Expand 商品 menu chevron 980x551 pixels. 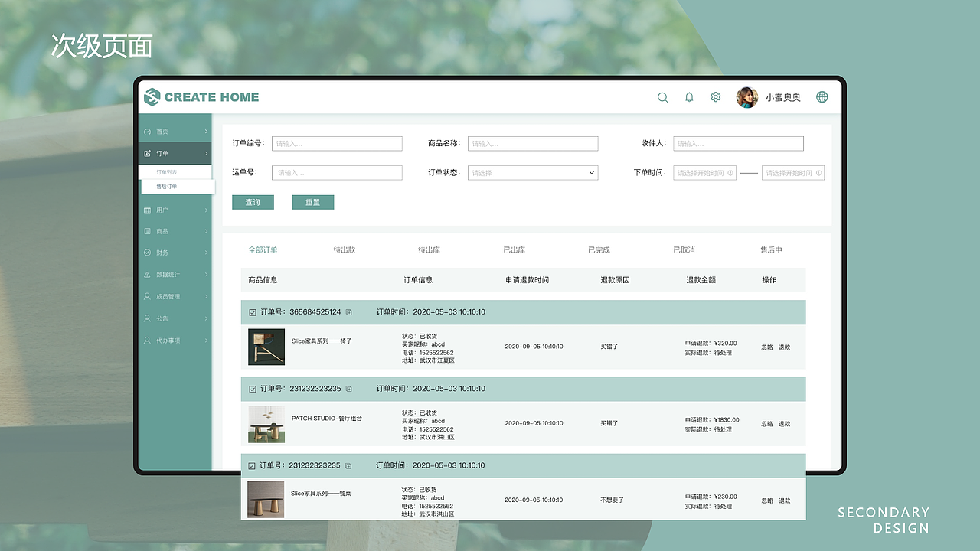point(207,231)
